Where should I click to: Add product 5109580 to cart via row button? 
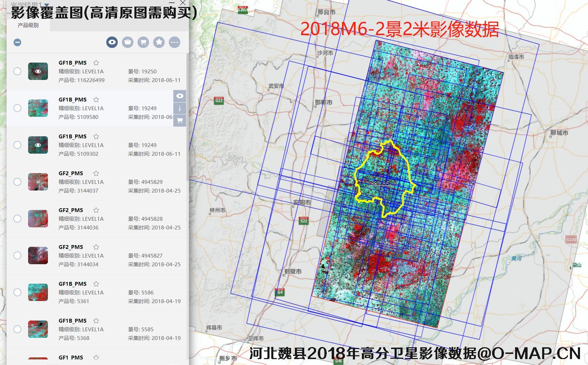point(180,121)
